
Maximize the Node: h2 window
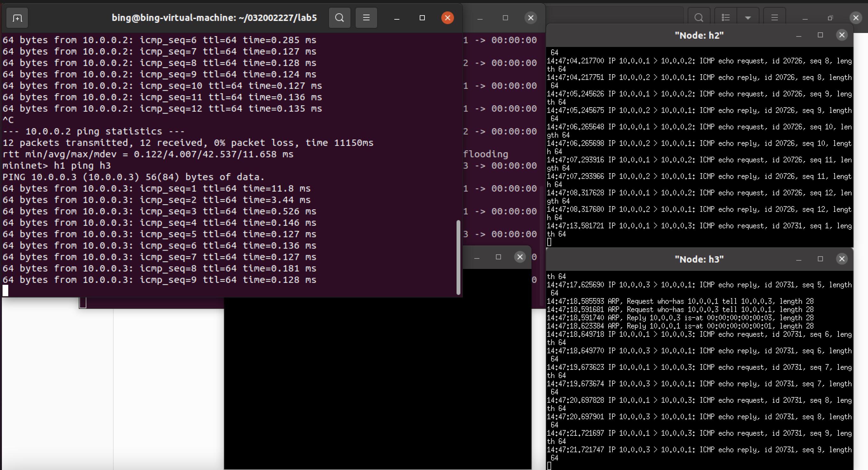pyautogui.click(x=820, y=35)
